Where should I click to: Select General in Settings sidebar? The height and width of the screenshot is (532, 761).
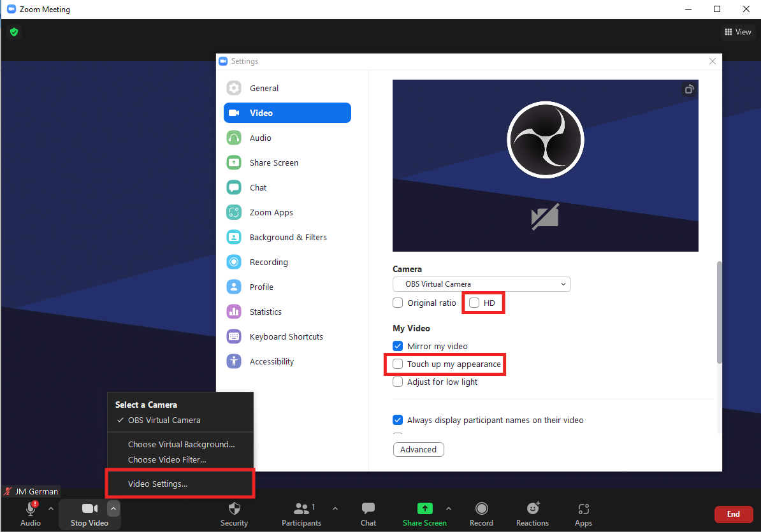[x=287, y=89]
